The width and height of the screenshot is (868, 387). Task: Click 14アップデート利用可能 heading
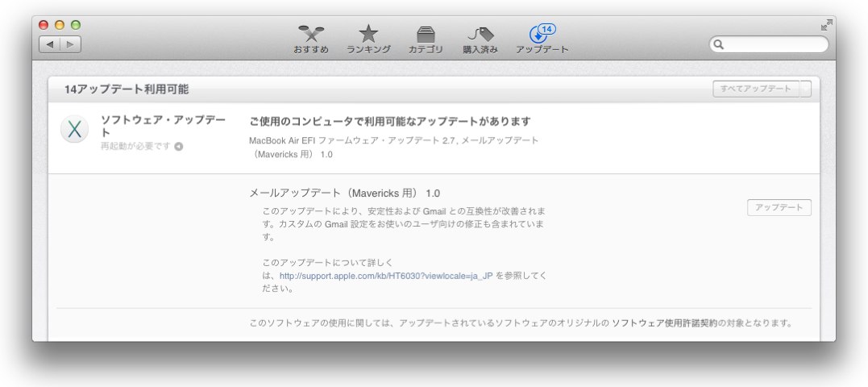[x=127, y=89]
